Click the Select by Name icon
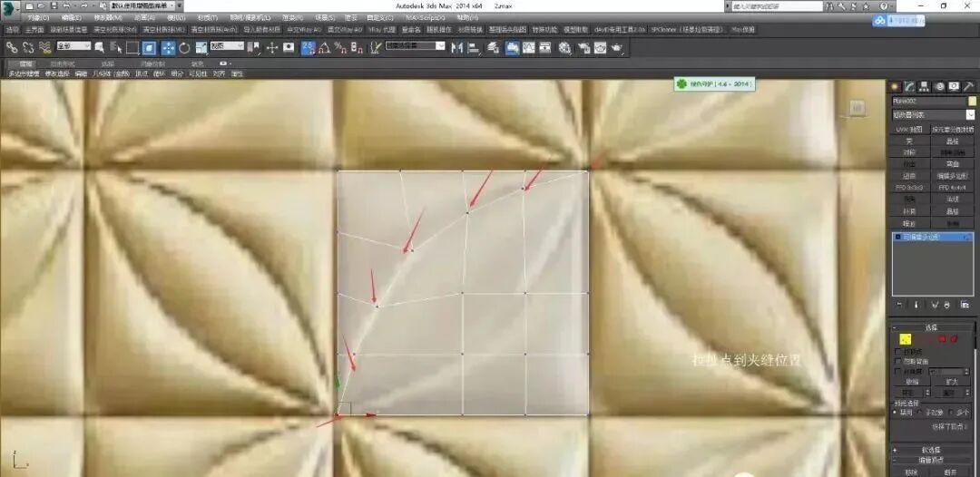The image size is (980, 477). [x=115, y=47]
